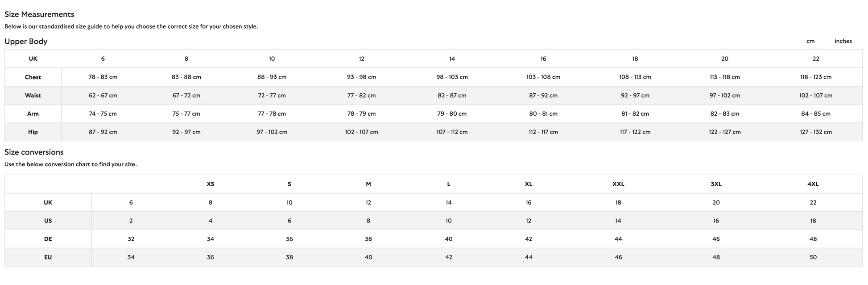Click the Upper Body heading

click(26, 42)
